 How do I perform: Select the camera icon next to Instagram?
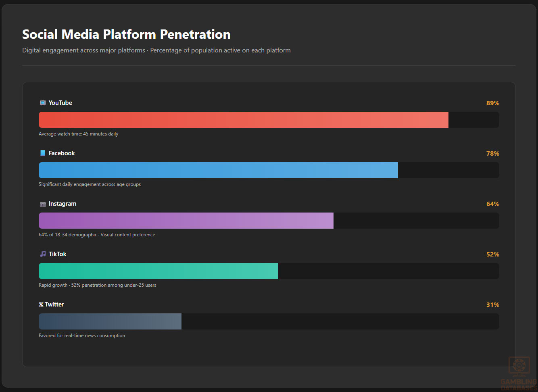tap(43, 204)
